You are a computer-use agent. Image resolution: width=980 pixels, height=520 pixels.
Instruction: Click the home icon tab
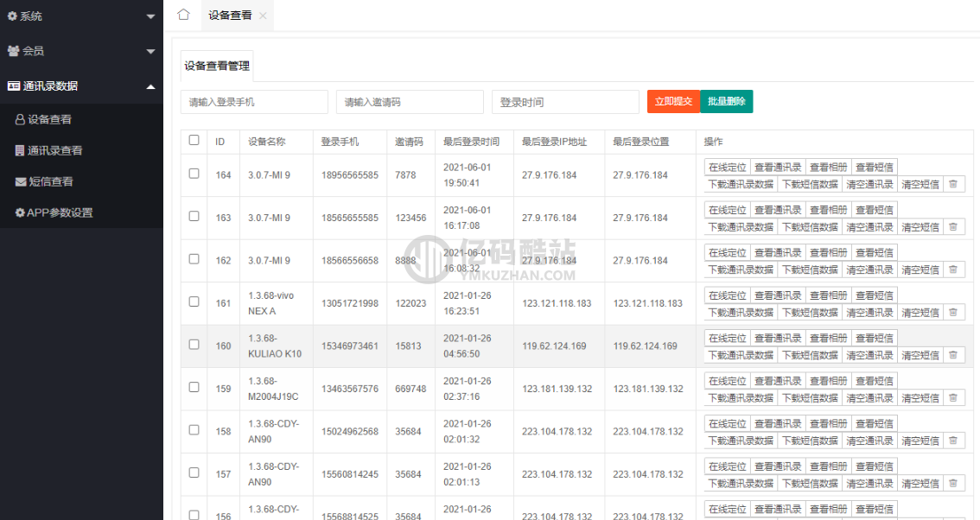(183, 15)
